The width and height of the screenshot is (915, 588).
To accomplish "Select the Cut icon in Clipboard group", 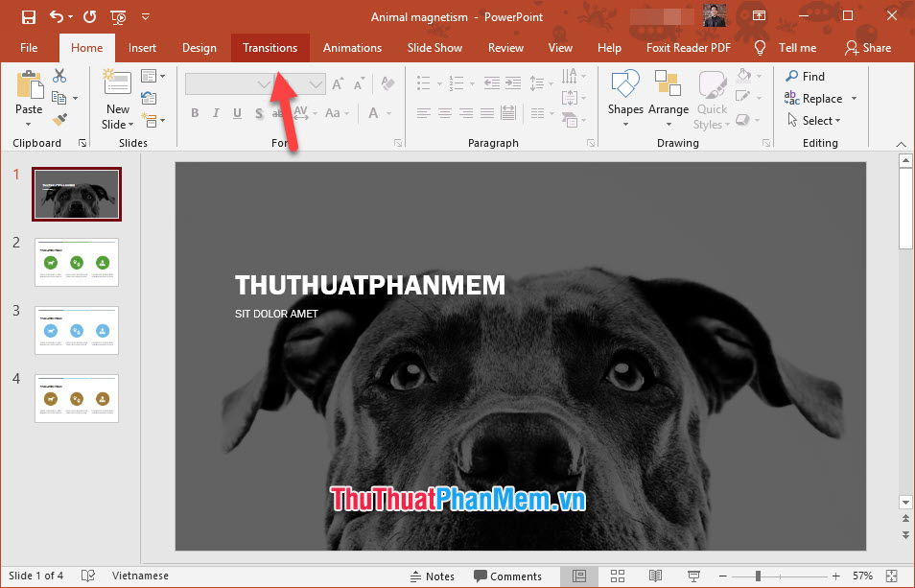I will [59, 75].
